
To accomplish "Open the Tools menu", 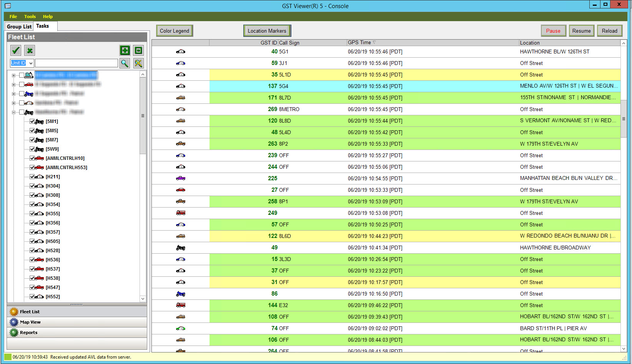I will coord(30,17).
